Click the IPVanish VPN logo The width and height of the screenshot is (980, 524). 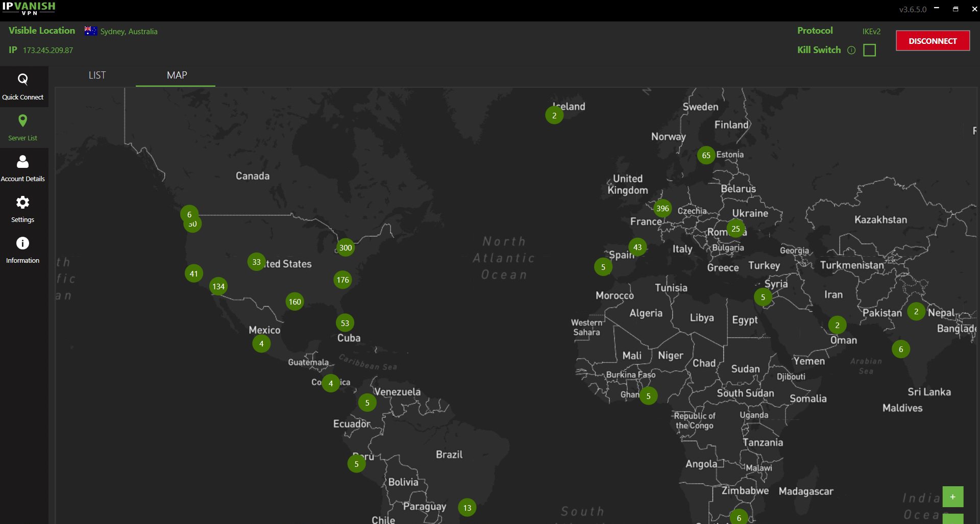29,8
